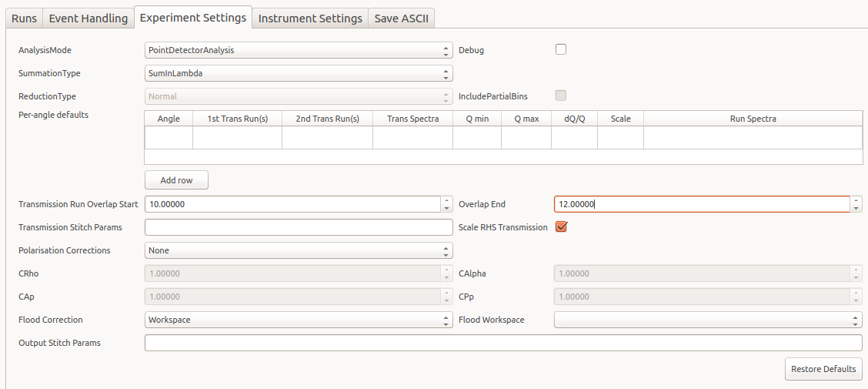Switch to the Runs tab
Image resolution: width=868 pixels, height=389 pixels.
coord(24,18)
